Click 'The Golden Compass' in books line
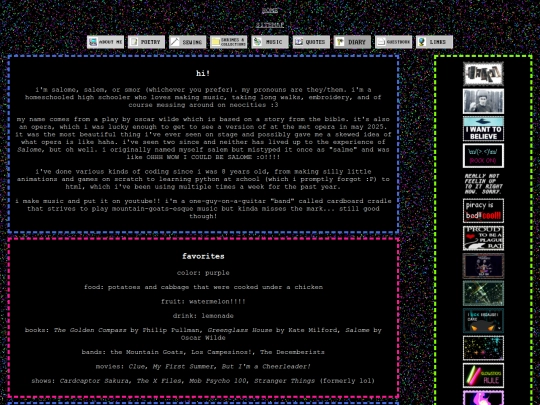This screenshot has width=540, height=405. pyautogui.click(x=90, y=330)
